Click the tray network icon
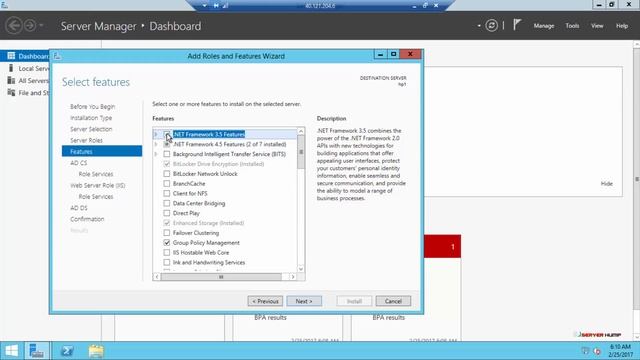 pyautogui.click(x=585, y=351)
